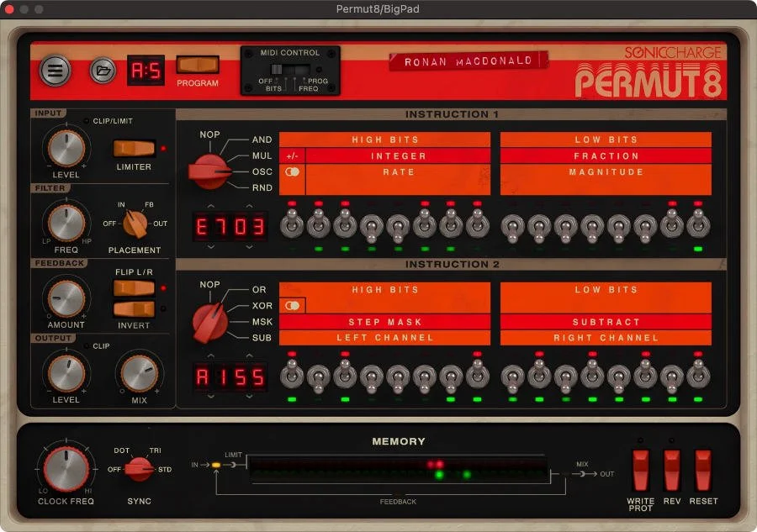The image size is (757, 532).
Task: Flip last low-bit switch in Instruction 1
Action: 698,223
